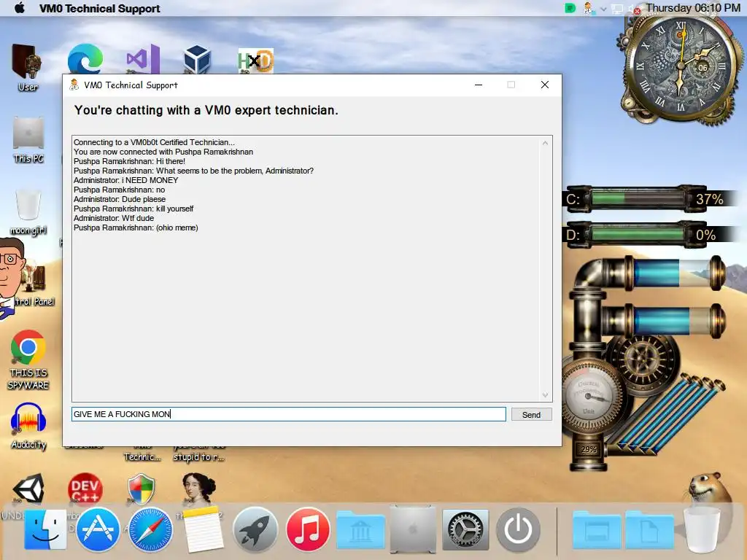Open Launchpad rocket in the dock
Viewport: 747px width, 560px height.
[x=255, y=529]
